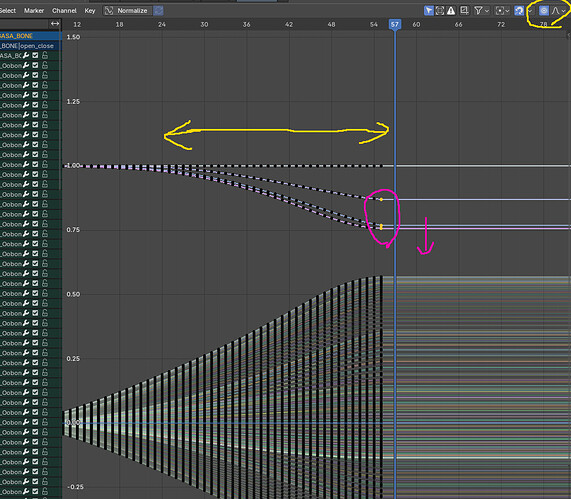Screen dimensions: 571x499
Task: Toggle Proportional Editing circle icon
Action: pos(543,11)
